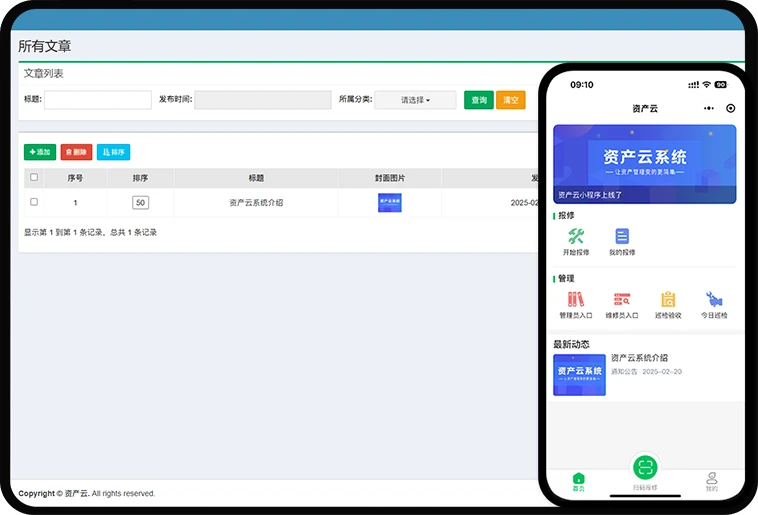This screenshot has width=758, height=515.
Task: Switch to the 我的 tab
Action: point(711,481)
